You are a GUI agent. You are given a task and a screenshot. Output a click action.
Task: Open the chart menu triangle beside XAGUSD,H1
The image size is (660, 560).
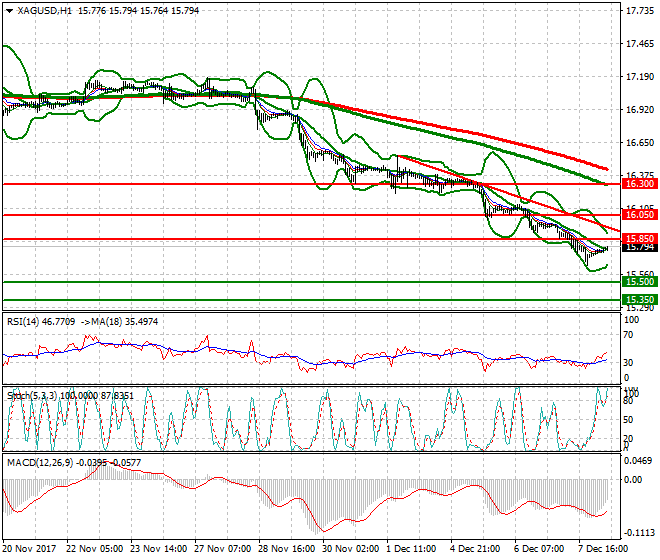(10, 11)
